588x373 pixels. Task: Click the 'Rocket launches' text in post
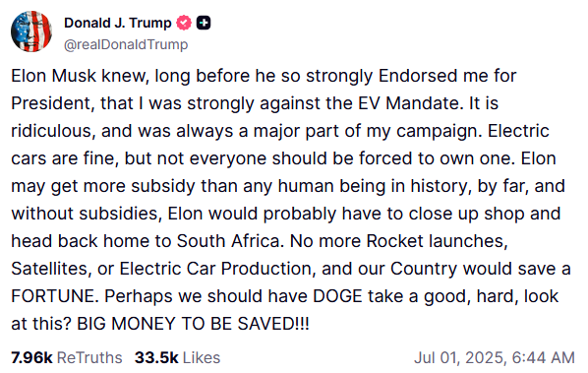[437, 241]
